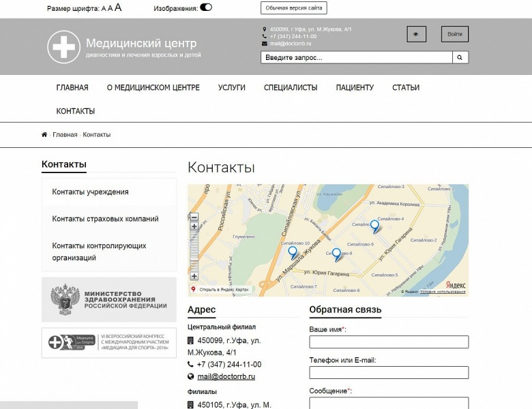Screen dimensions: 532x409
Task: Zoom out map with minus button
Action: (194, 217)
